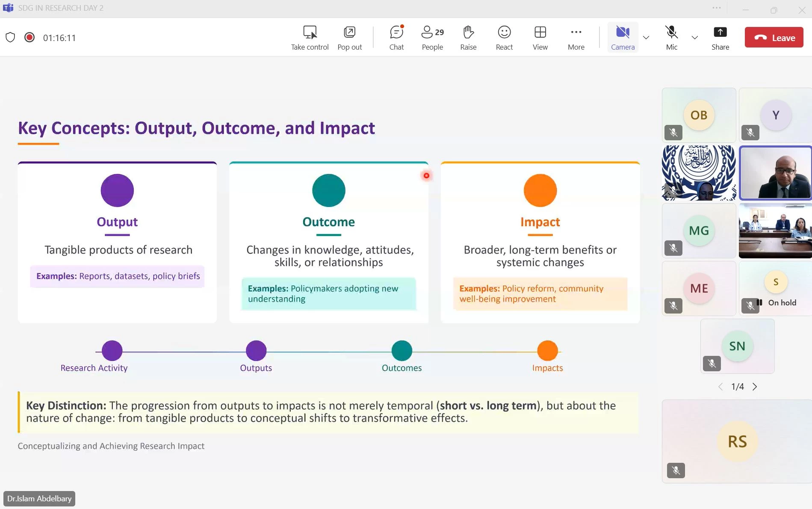
Task: Open the People participants list
Action: pyautogui.click(x=432, y=38)
